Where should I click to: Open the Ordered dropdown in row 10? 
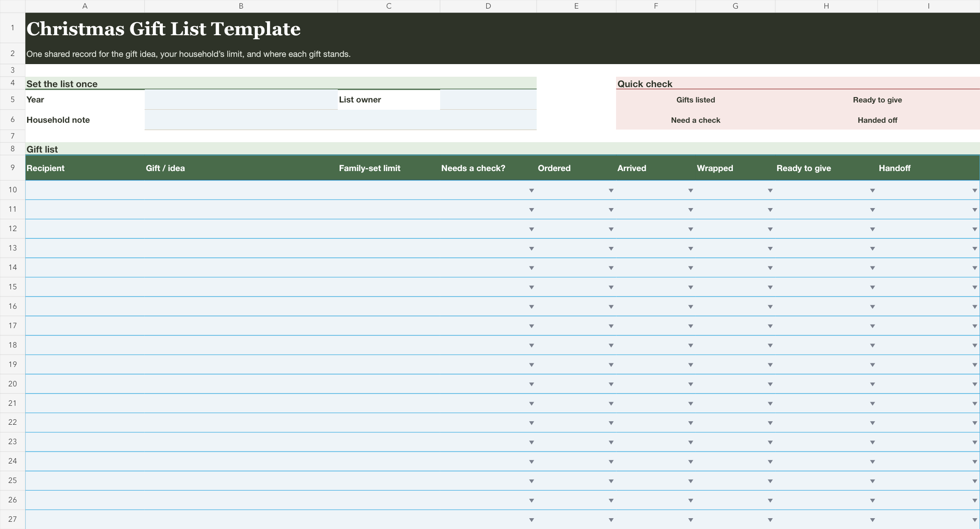pos(611,190)
